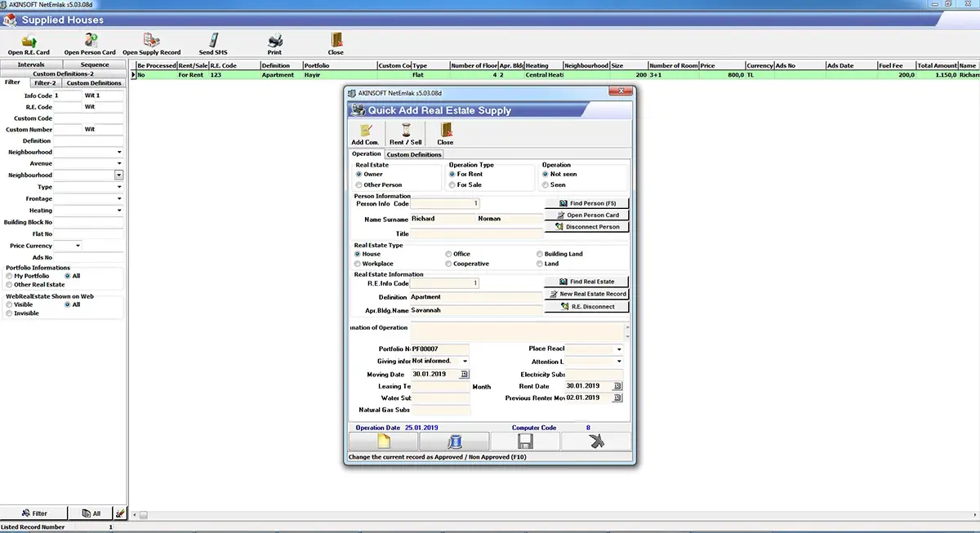Click New Real Estate Record button
This screenshot has width=980, height=533.
pyautogui.click(x=587, y=294)
